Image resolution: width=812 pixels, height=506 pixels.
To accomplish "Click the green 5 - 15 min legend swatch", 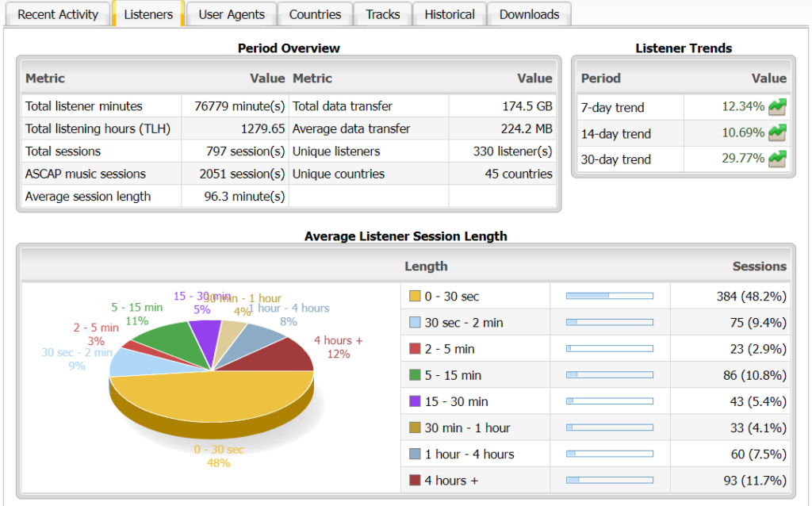I will (x=415, y=375).
